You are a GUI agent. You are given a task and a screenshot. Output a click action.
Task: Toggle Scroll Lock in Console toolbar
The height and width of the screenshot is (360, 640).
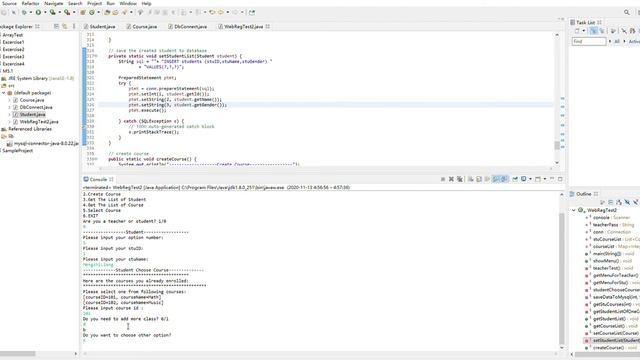479,179
